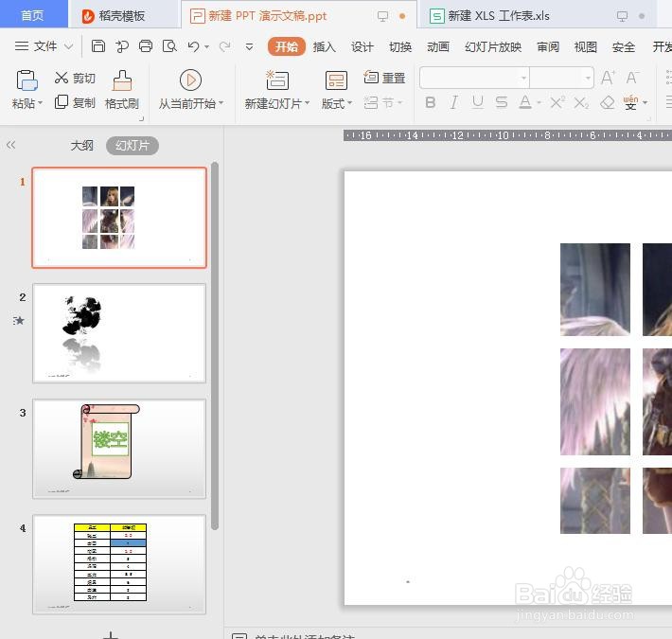Open Print Preview icon
Viewport: 672px width, 639px height.
coord(169,45)
